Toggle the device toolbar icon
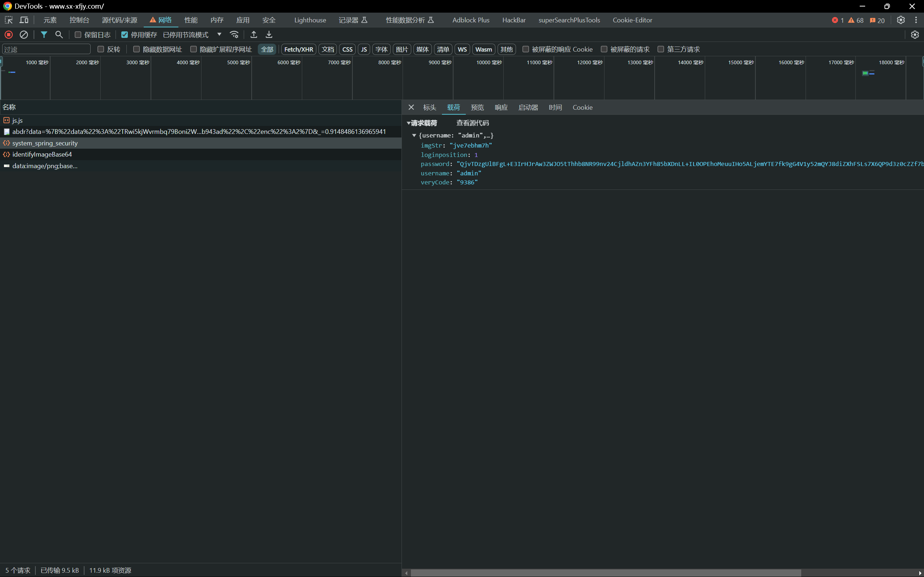Screen dimensions: 924x577 [24, 20]
